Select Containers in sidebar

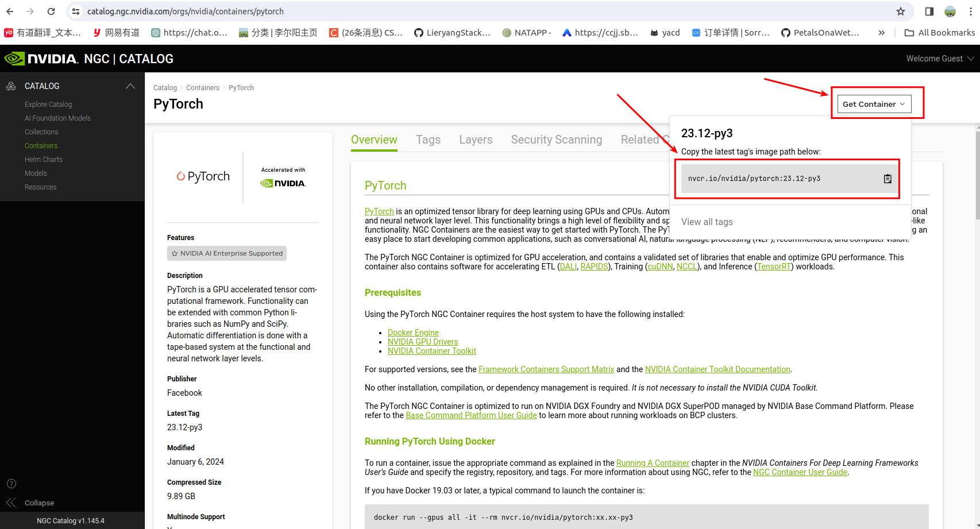coord(41,146)
